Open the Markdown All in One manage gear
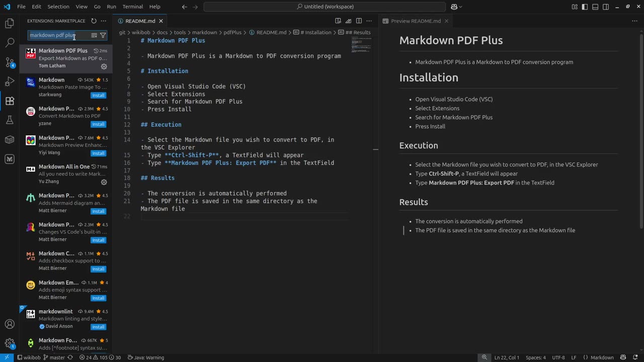The image size is (644, 362). [x=104, y=182]
